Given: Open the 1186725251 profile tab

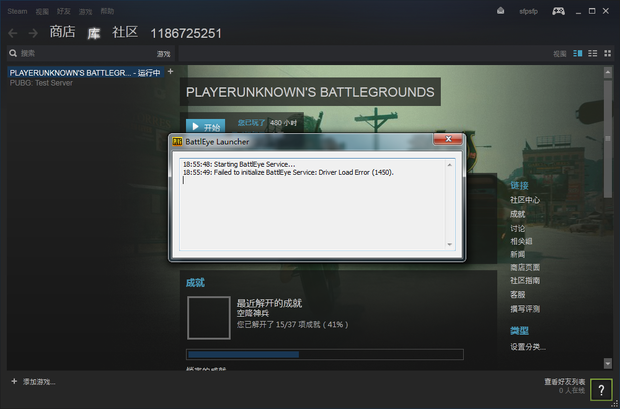Looking at the screenshot, I should (x=186, y=33).
